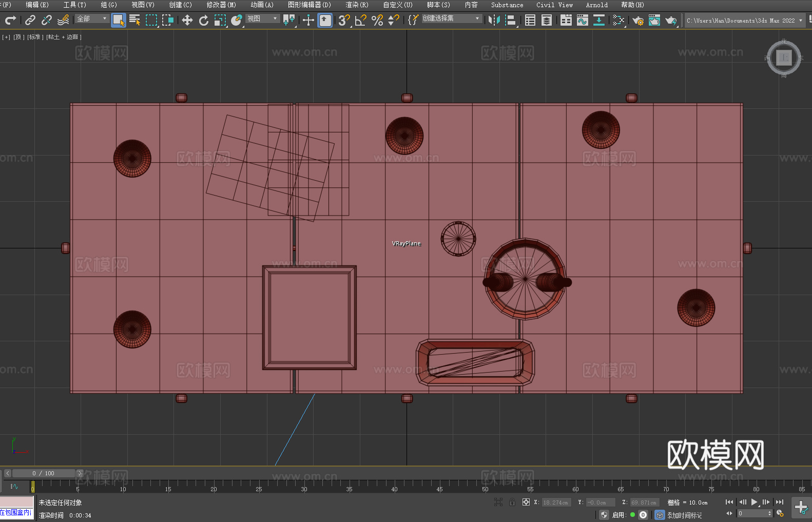Click the pink MAXScript listener swatch
Image resolution: width=812 pixels, height=522 pixels.
coord(16,501)
